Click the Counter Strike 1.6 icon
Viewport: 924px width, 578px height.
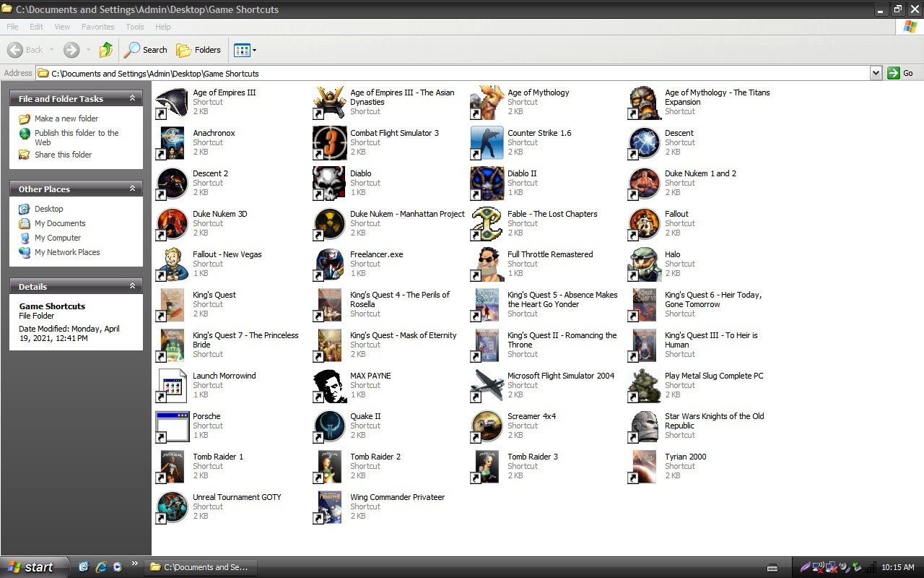[x=487, y=143]
